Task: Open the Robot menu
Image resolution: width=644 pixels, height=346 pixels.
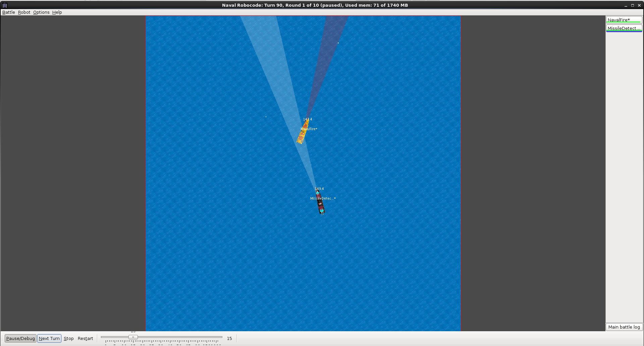Action: pyautogui.click(x=24, y=12)
